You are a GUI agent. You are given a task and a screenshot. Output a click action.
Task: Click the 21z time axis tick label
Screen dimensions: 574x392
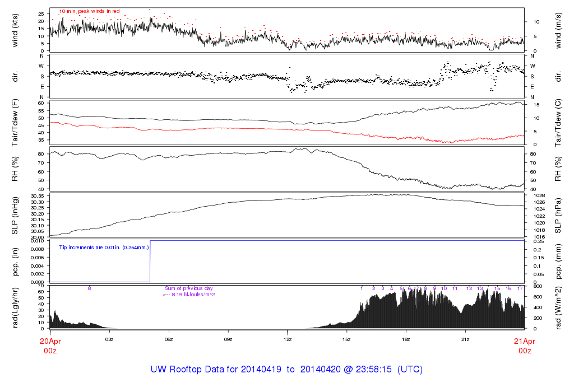(x=465, y=339)
